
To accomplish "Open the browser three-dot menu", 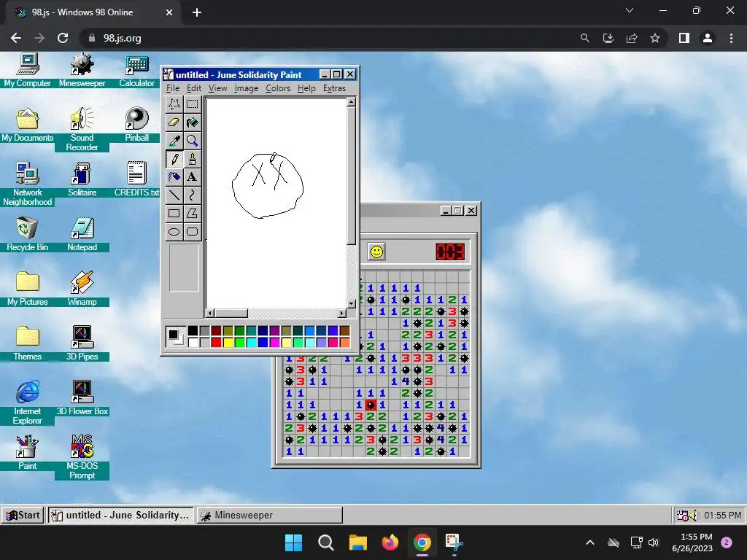I will click(x=731, y=38).
